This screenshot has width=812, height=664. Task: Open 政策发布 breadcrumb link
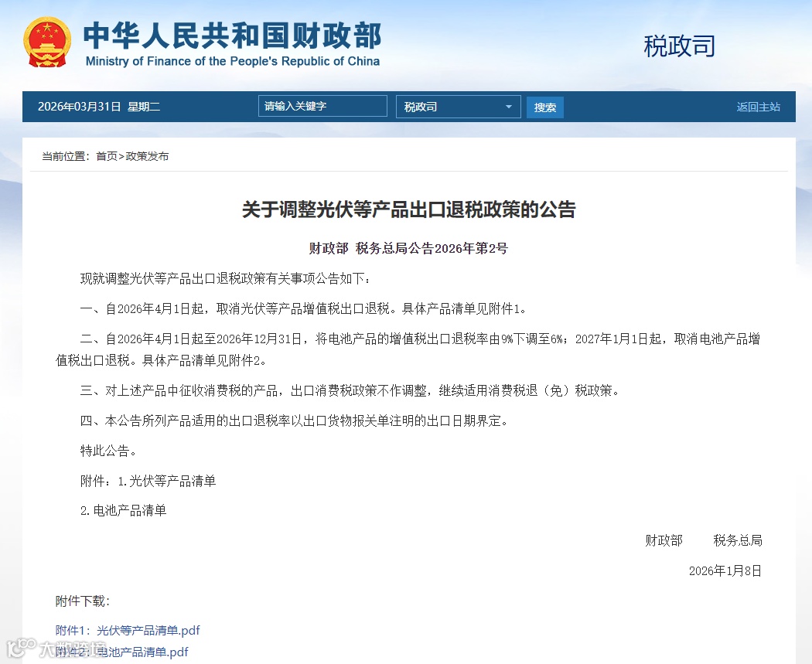pyautogui.click(x=147, y=156)
